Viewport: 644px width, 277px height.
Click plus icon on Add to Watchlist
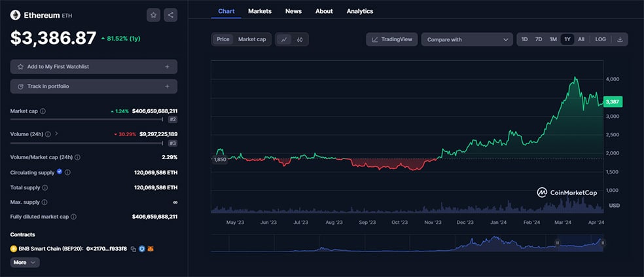click(x=167, y=67)
